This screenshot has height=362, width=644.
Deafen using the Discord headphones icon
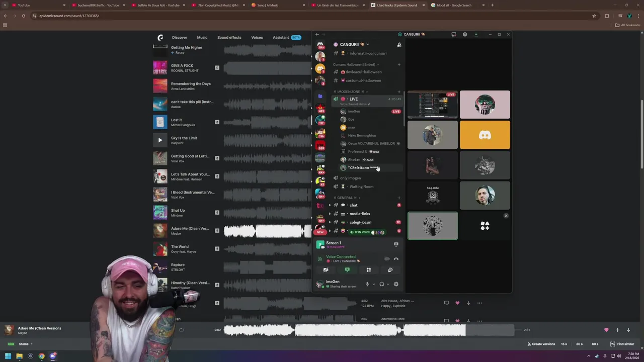[x=382, y=284]
